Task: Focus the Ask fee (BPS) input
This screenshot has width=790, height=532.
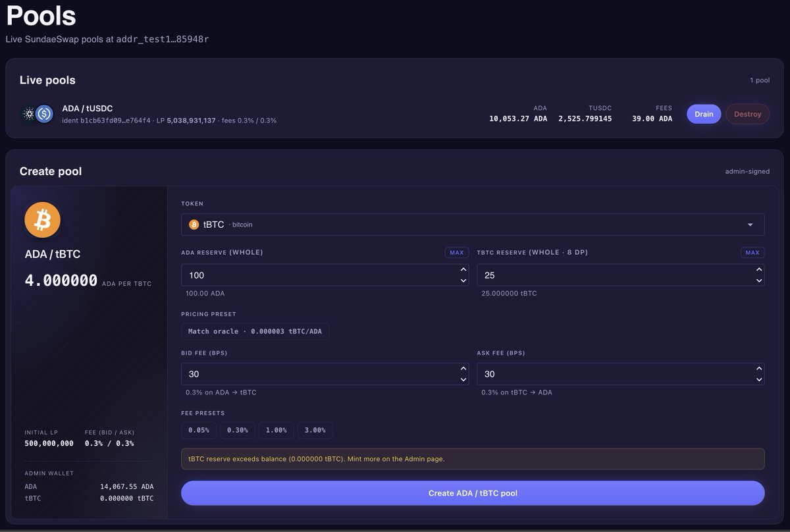Action: pos(621,374)
